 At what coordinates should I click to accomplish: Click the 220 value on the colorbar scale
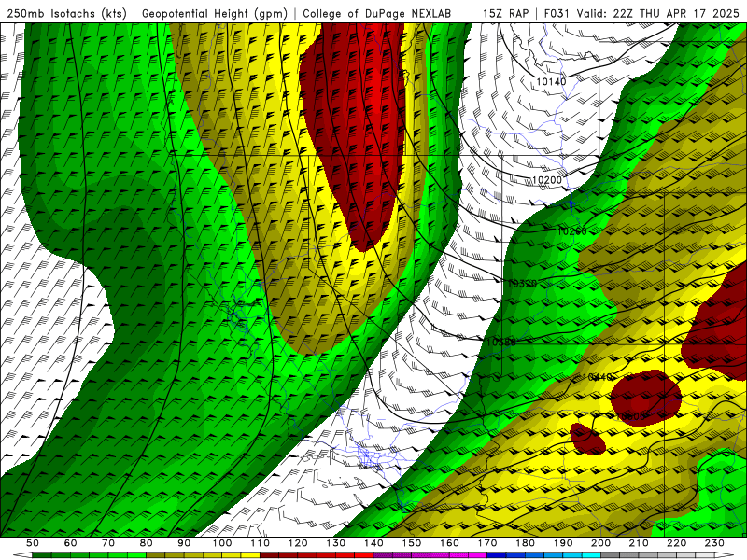point(676,543)
